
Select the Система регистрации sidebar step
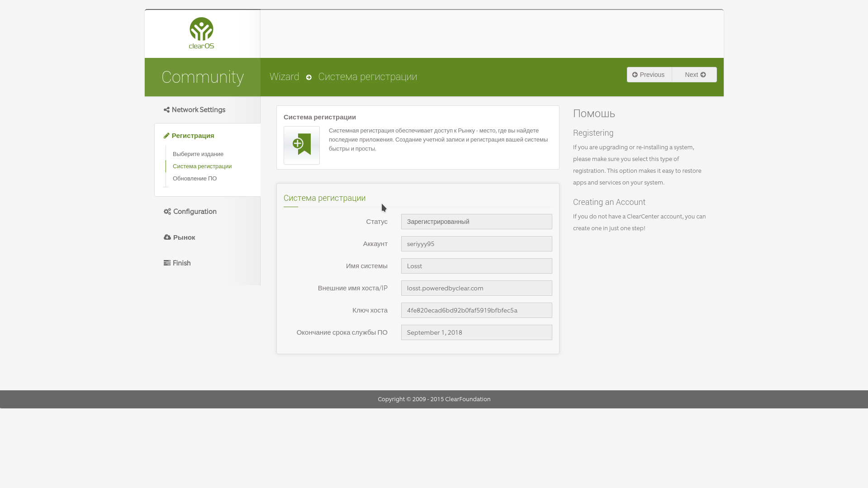pos(202,166)
